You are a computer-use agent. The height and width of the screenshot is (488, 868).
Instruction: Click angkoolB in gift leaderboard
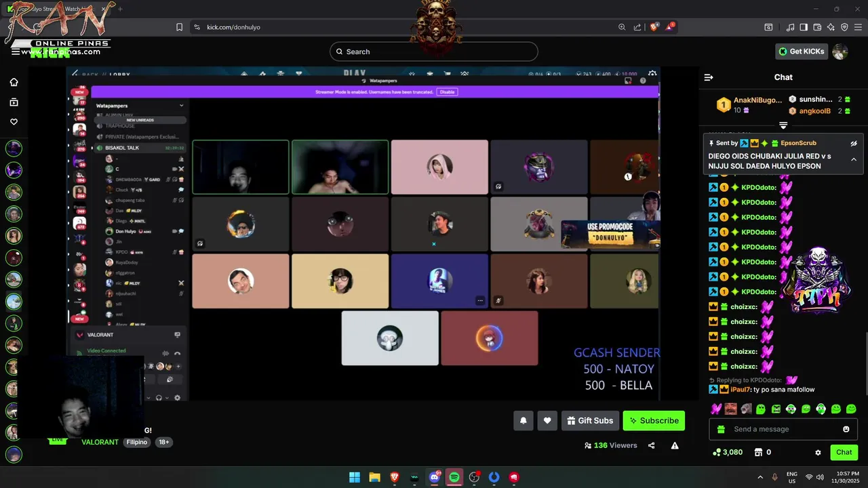tap(814, 111)
